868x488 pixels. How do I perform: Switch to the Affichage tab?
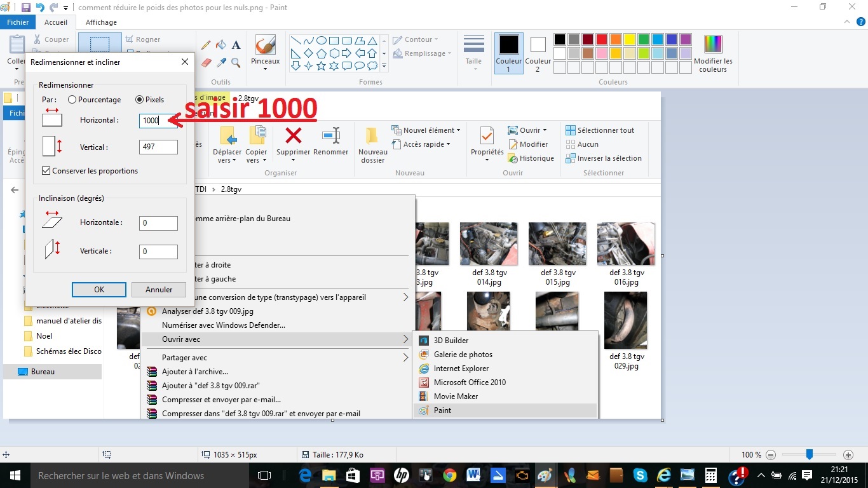tap(101, 22)
